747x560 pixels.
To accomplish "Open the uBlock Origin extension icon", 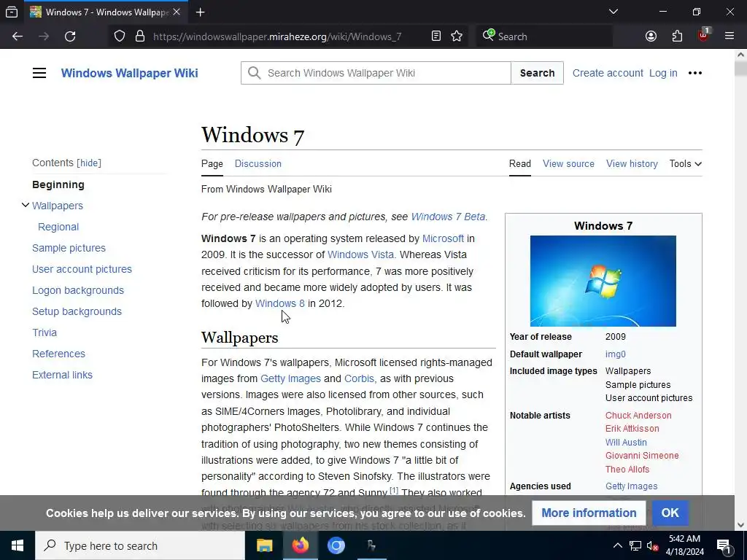I will pos(704,35).
